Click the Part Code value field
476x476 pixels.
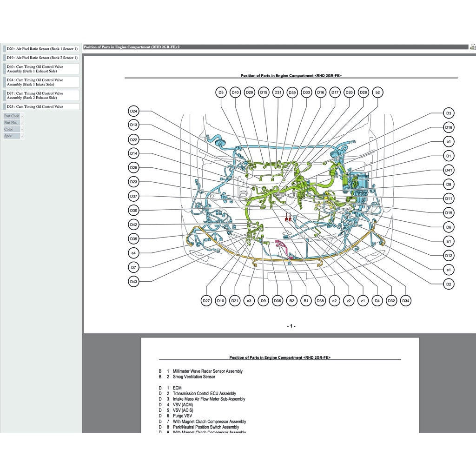pos(22,116)
